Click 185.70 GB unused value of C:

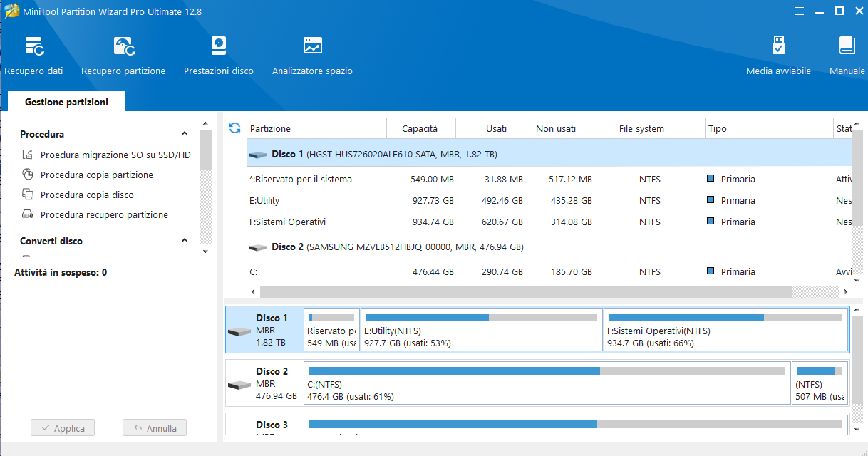coord(571,272)
